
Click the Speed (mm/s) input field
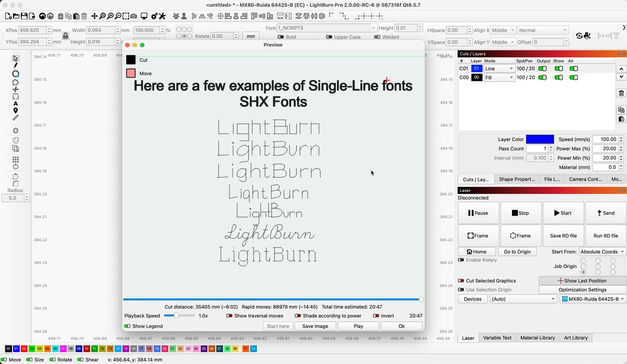(x=605, y=139)
